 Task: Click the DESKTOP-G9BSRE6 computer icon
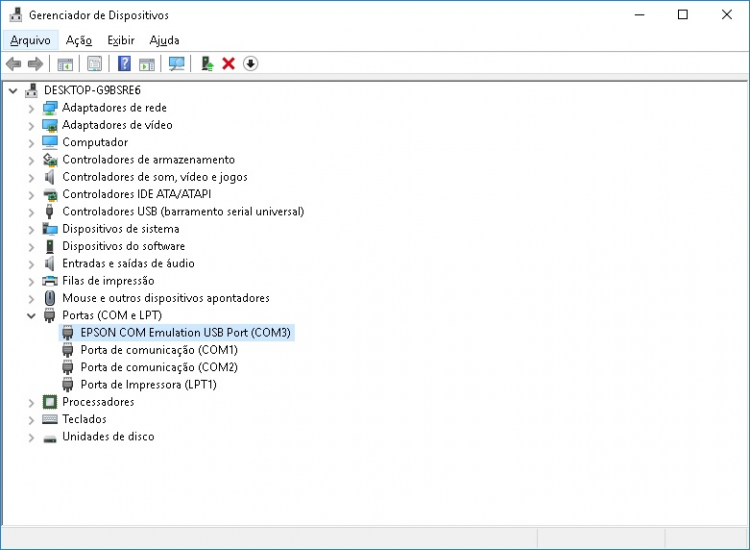point(32,90)
